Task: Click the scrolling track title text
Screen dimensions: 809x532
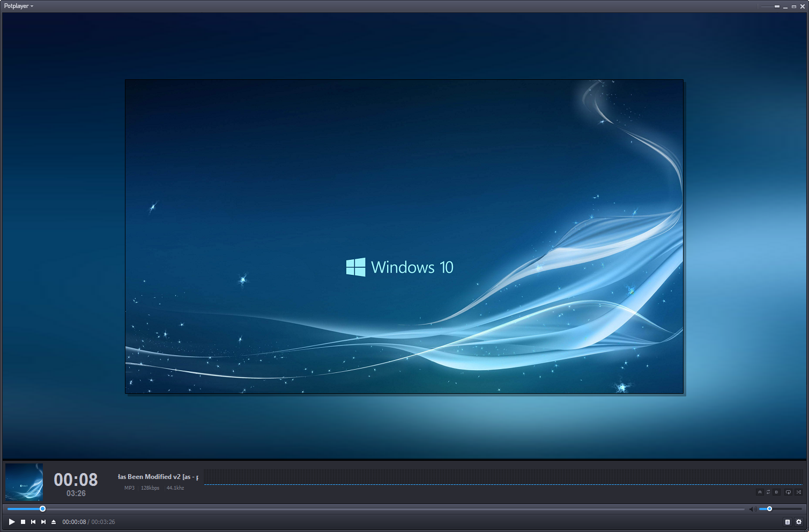Action: pyautogui.click(x=158, y=477)
